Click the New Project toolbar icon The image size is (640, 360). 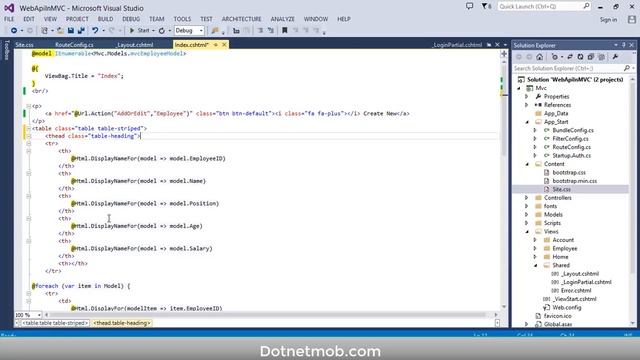(x=44, y=31)
